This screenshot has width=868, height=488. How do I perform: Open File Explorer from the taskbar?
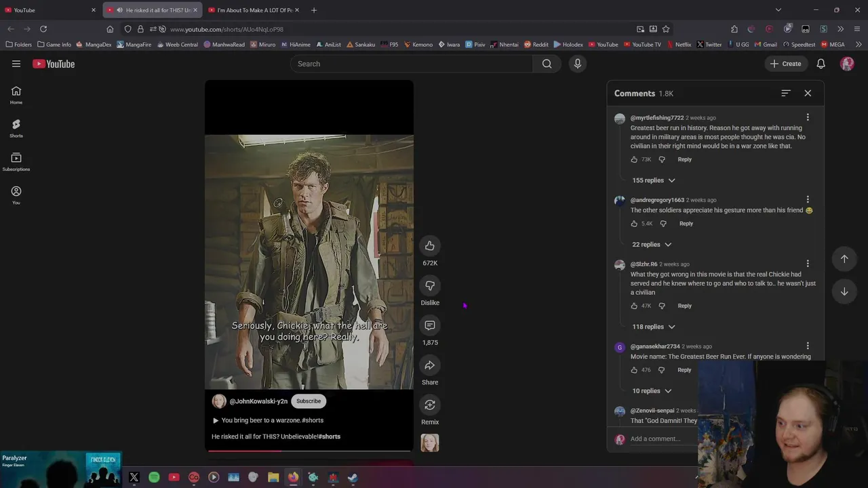(x=273, y=477)
